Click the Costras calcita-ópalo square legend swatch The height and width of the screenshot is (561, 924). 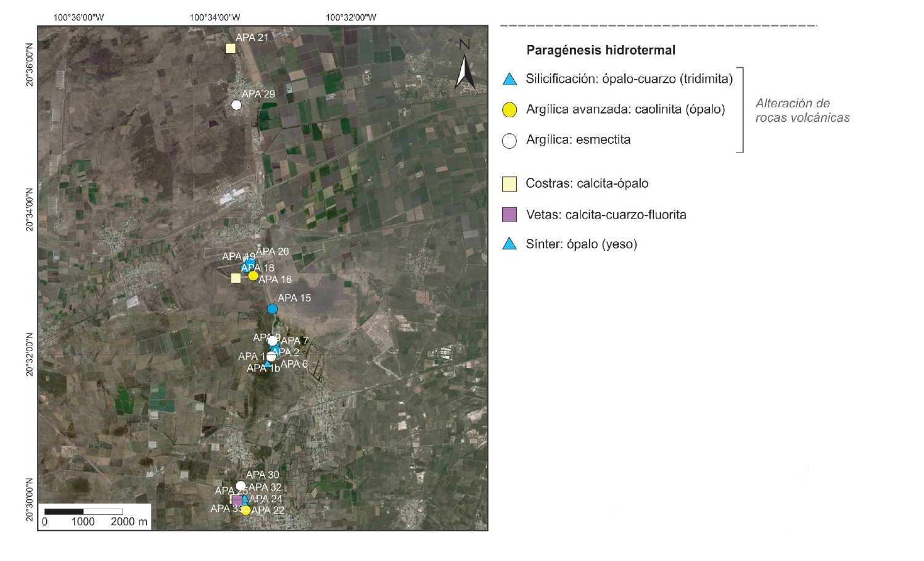(509, 184)
